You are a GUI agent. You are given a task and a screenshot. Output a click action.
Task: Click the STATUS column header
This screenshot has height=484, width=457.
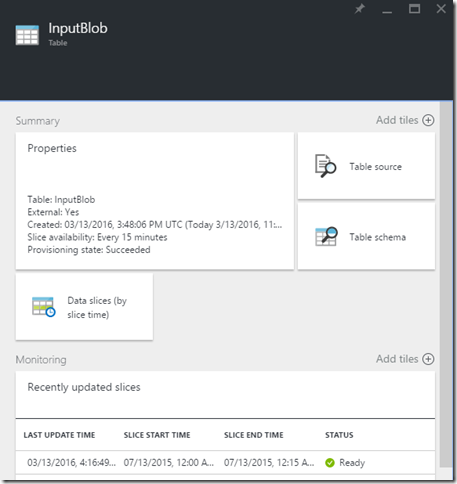pos(339,435)
